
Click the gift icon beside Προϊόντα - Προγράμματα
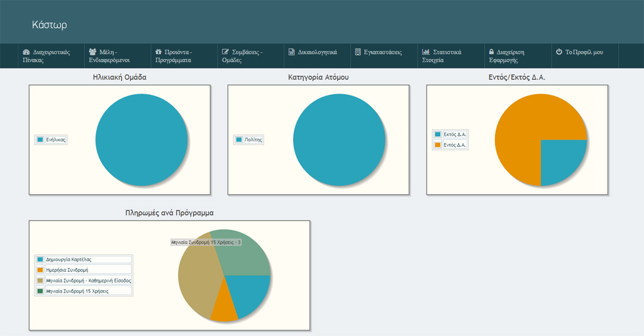click(158, 52)
